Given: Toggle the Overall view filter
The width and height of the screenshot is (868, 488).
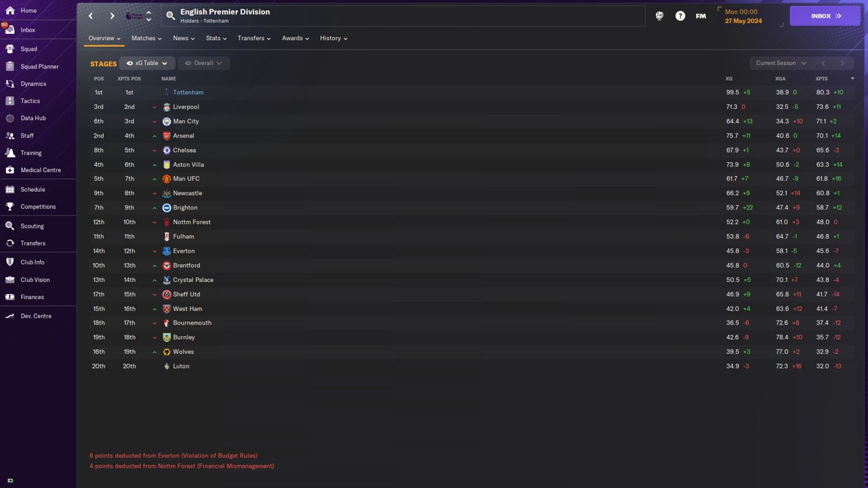Looking at the screenshot, I should [203, 63].
